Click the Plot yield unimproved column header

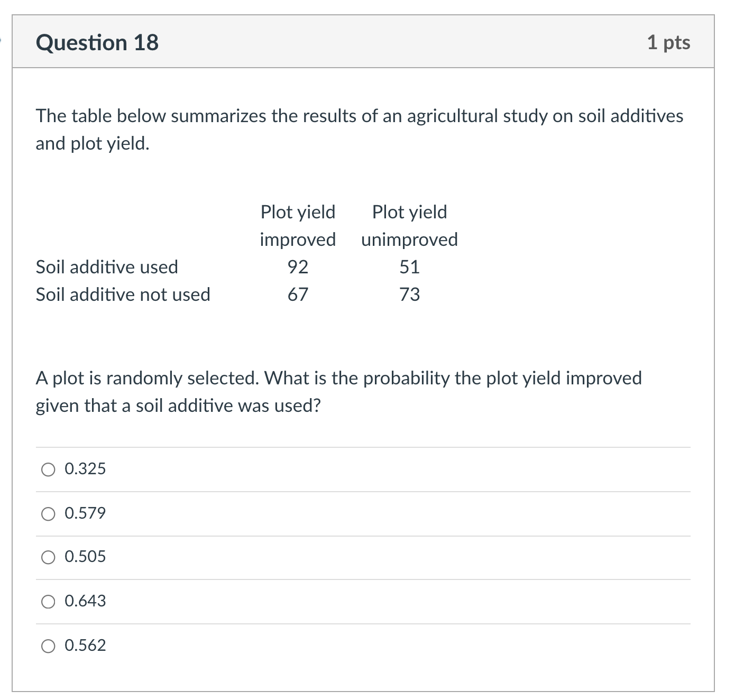409,226
